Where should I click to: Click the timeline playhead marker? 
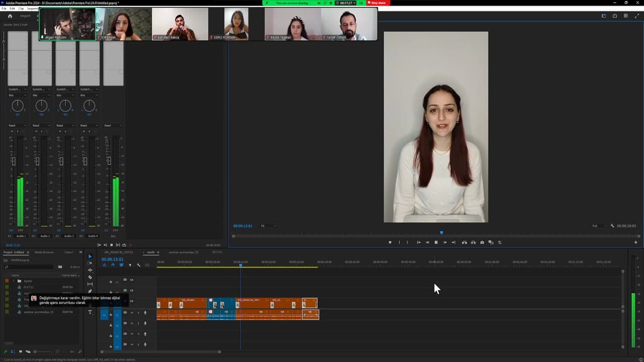click(240, 265)
